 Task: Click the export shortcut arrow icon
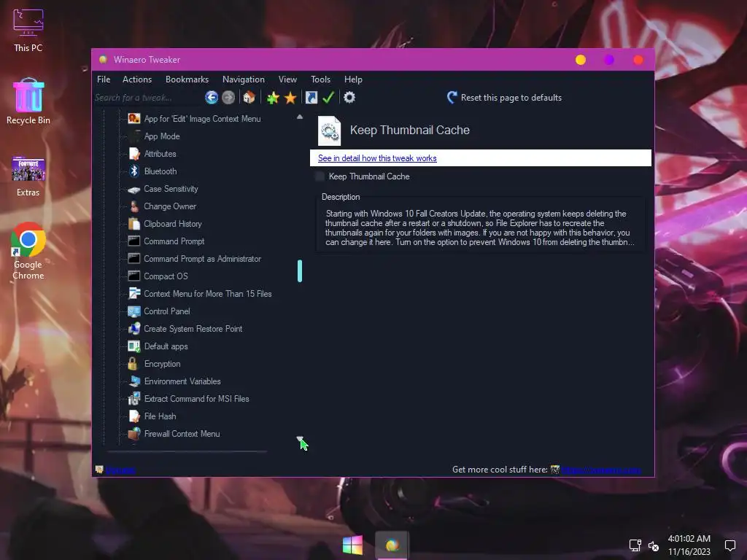pos(311,98)
